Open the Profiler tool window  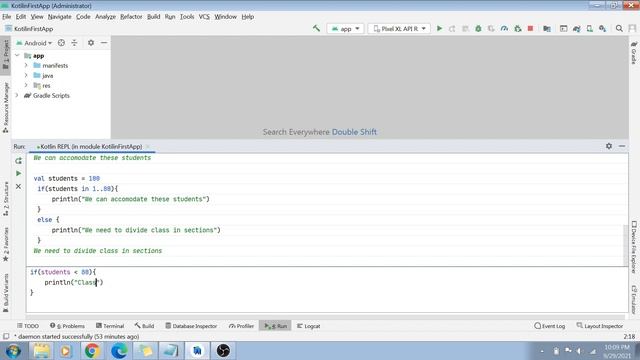(x=242, y=326)
